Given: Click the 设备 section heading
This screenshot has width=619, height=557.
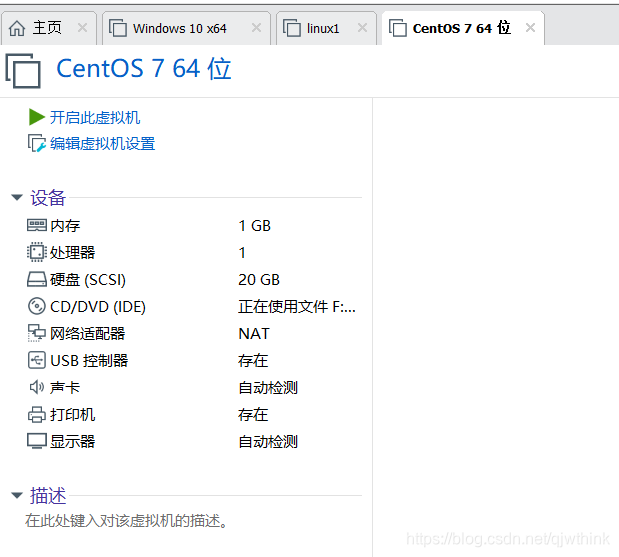Looking at the screenshot, I should [x=48, y=198].
